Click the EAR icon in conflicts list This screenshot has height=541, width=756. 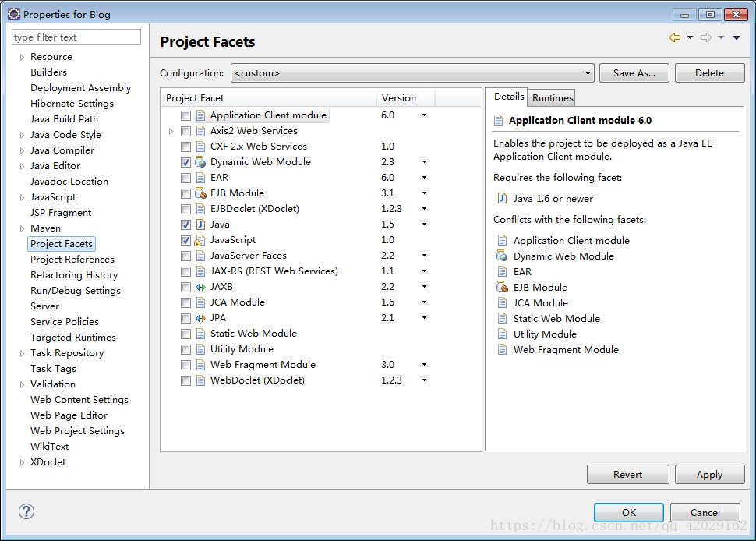click(502, 271)
